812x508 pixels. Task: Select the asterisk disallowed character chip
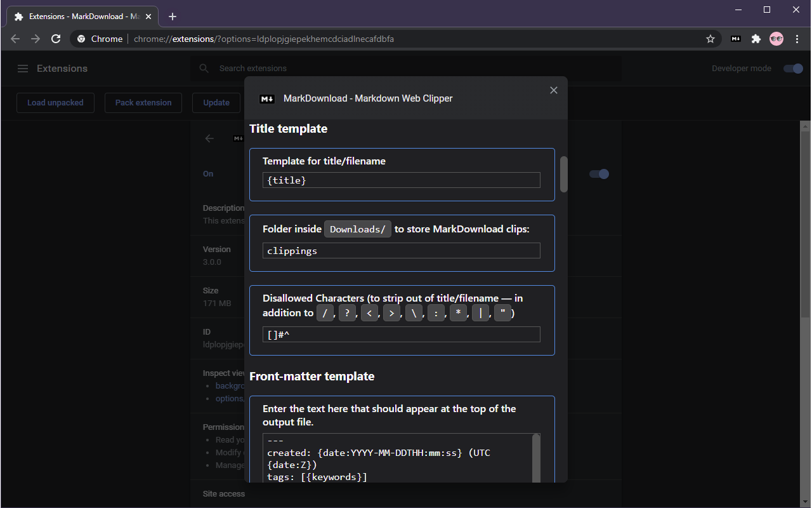[458, 312]
